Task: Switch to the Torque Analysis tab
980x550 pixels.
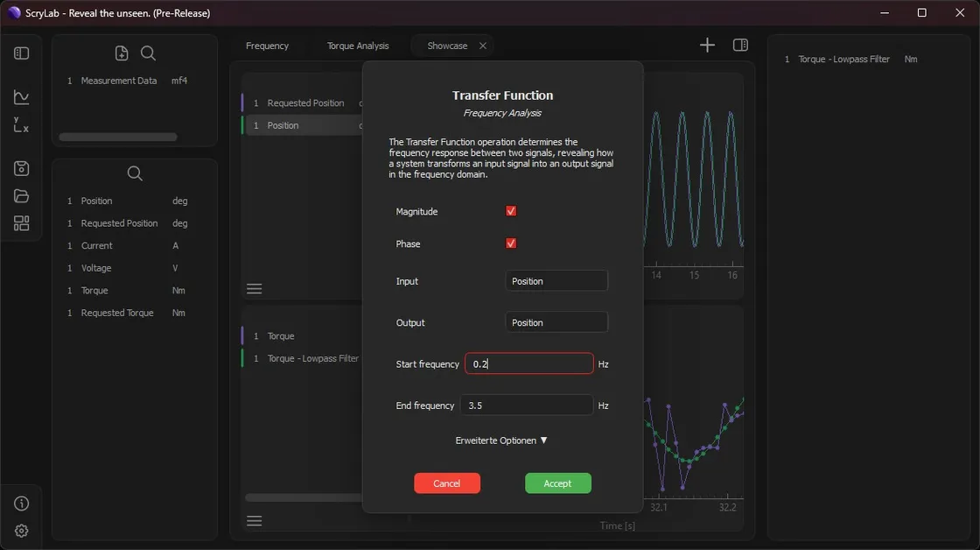Action: (x=358, y=46)
